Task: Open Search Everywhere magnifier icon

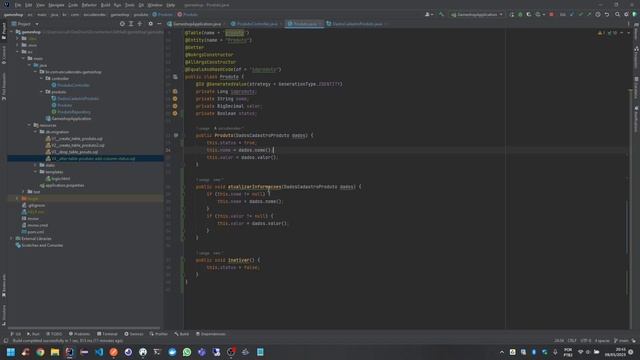Action: pos(618,15)
